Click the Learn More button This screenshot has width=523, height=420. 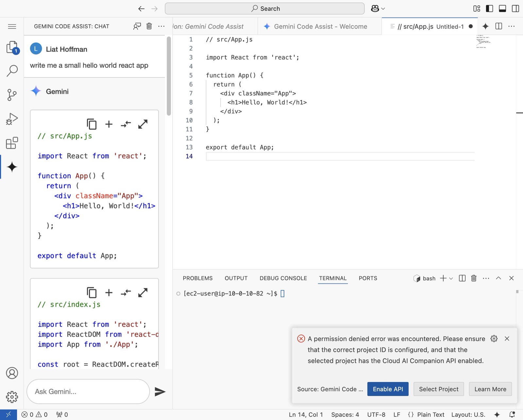pos(490,389)
